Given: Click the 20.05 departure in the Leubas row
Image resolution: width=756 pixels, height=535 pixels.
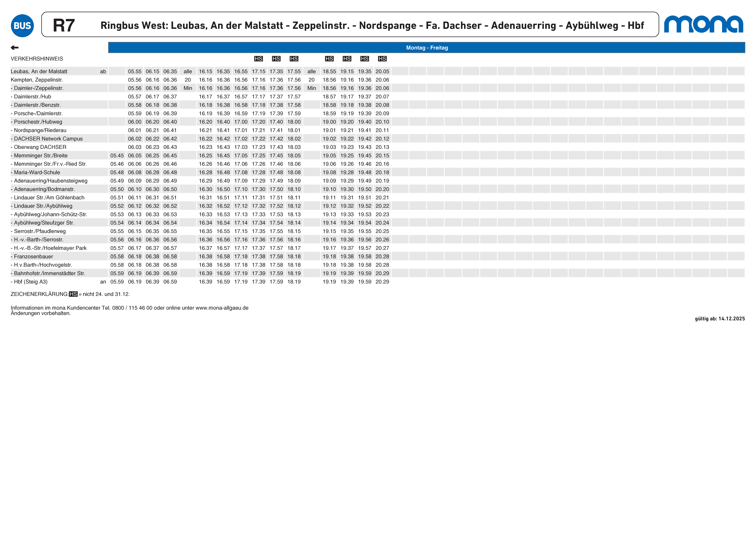Looking at the screenshot, I should 382,71.
